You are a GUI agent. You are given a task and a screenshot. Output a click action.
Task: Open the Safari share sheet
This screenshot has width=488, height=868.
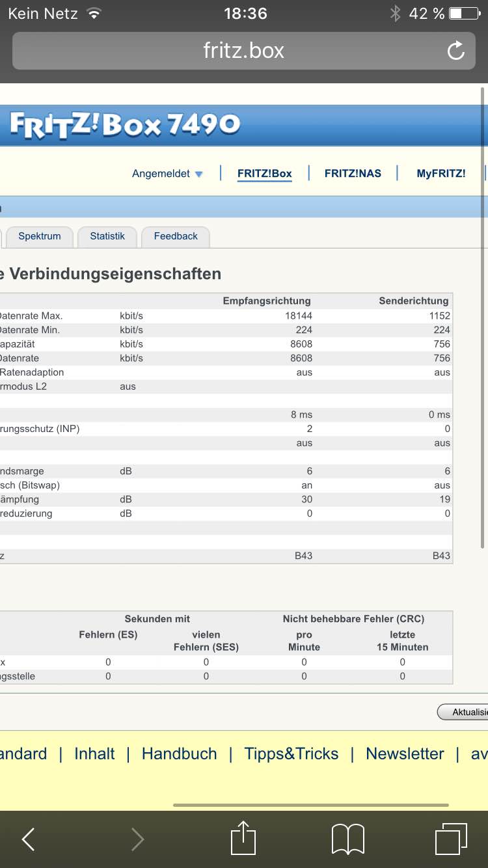[x=243, y=837]
